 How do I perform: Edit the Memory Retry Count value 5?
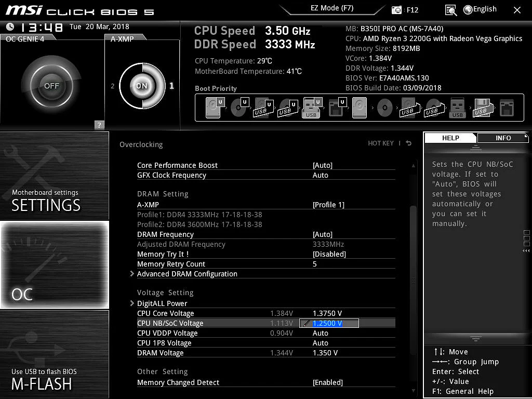[x=314, y=264]
